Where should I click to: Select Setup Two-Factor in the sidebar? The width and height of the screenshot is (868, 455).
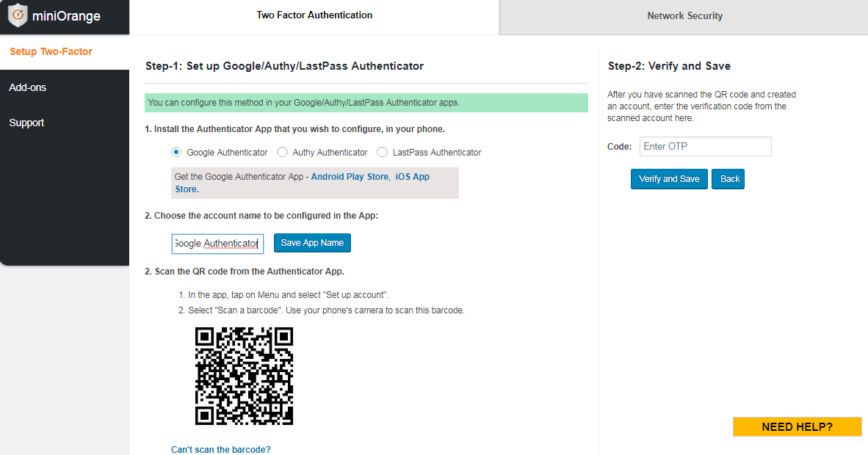point(51,51)
